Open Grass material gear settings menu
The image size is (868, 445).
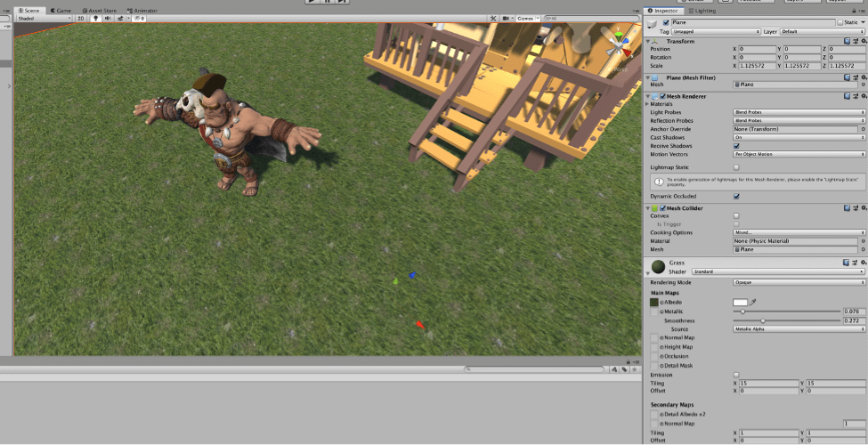pyautogui.click(x=863, y=263)
